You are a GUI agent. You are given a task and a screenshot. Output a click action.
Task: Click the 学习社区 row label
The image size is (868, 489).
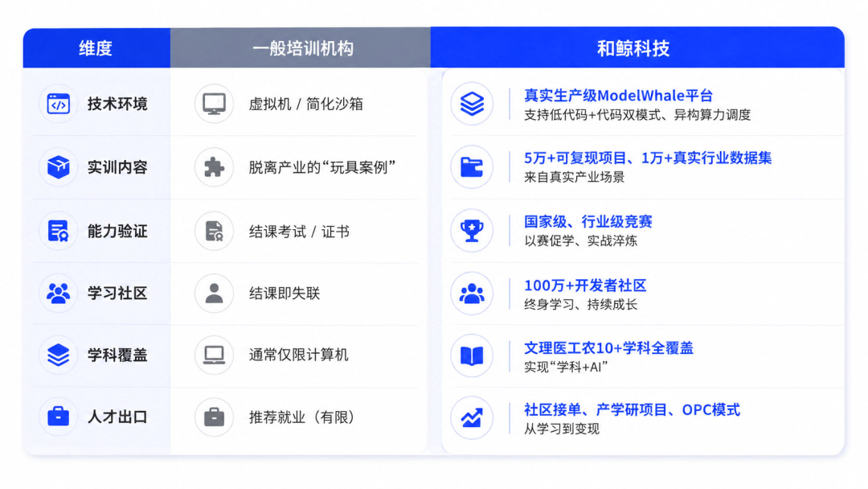117,293
